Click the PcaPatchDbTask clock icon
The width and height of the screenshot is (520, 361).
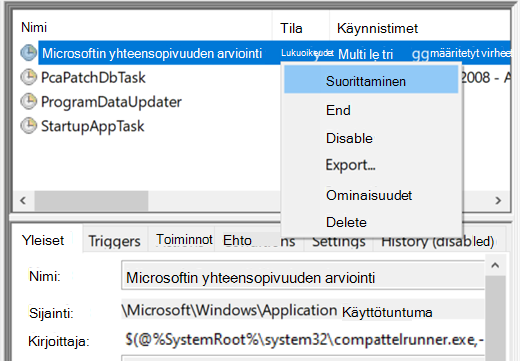[29, 77]
